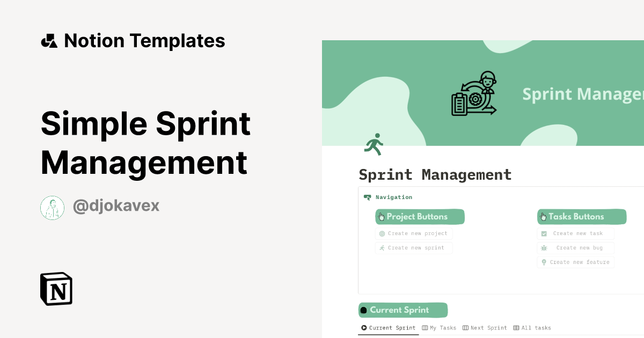
Task: Toggle the green checkbox on Create new task
Action: pos(544,233)
